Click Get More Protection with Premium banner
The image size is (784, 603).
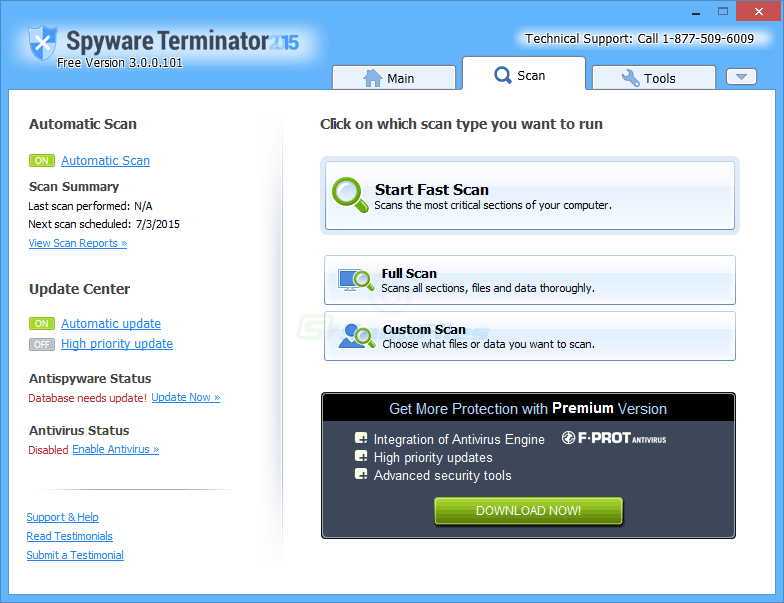point(528,408)
